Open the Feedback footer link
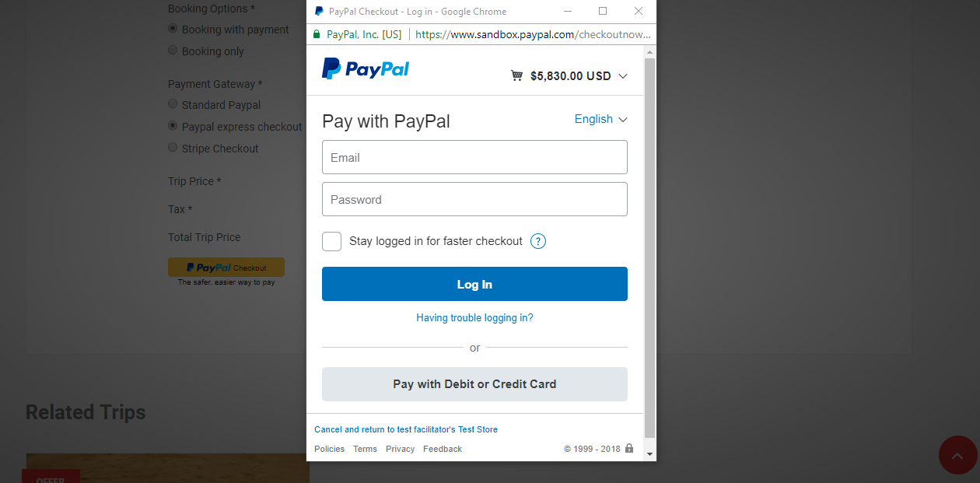The width and height of the screenshot is (980, 483). pos(443,449)
